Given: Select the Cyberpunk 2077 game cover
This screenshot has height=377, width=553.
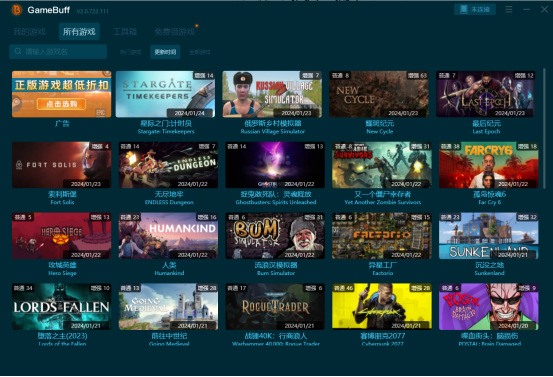Looking at the screenshot, I should pyautogui.click(x=382, y=306).
